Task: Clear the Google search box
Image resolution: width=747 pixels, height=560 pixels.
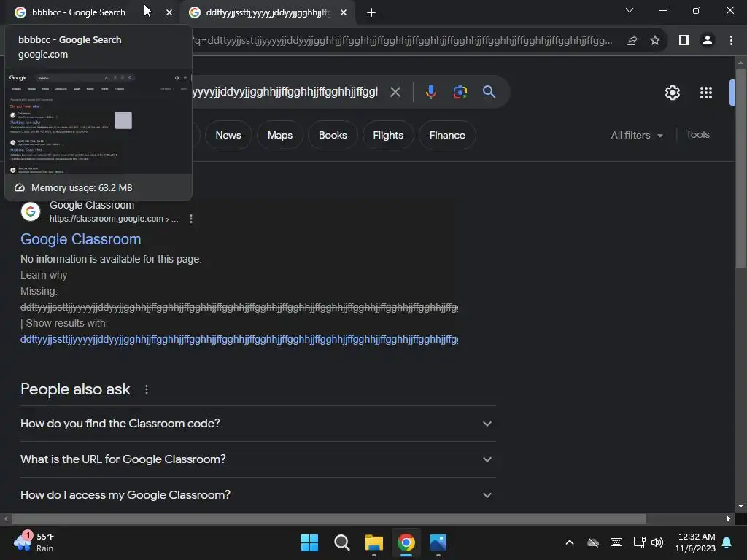Action: pos(395,91)
